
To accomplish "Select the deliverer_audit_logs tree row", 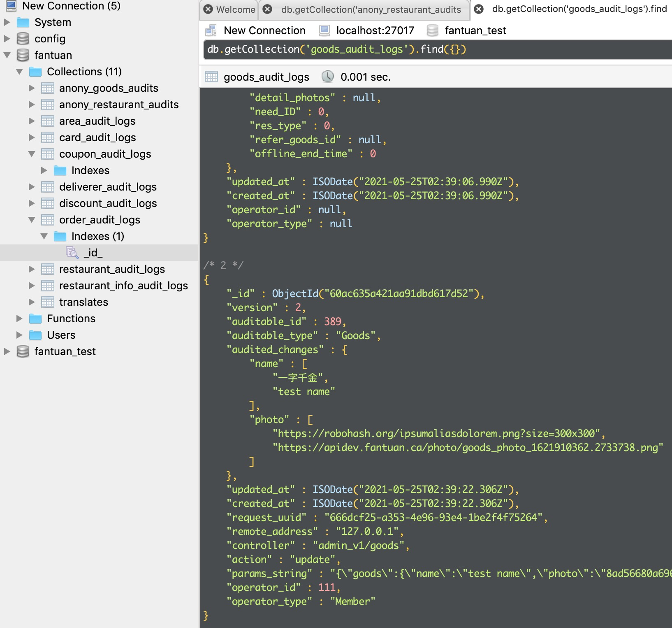I will pos(99,187).
